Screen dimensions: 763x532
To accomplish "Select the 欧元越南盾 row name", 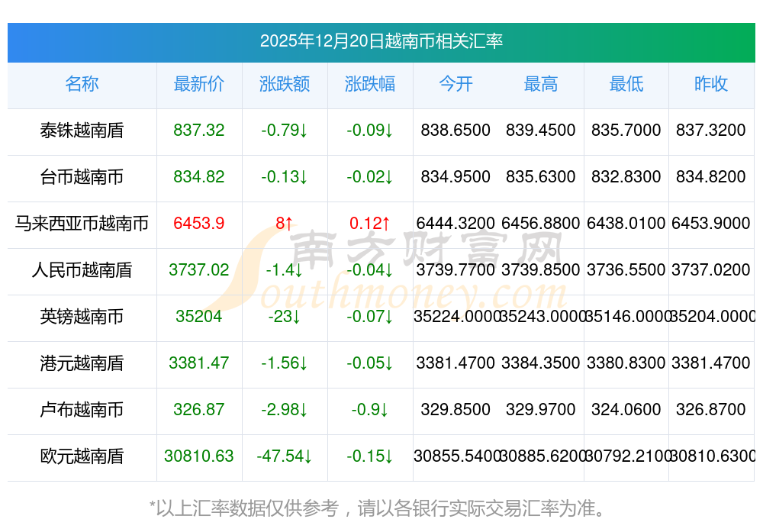I will coord(82,456).
